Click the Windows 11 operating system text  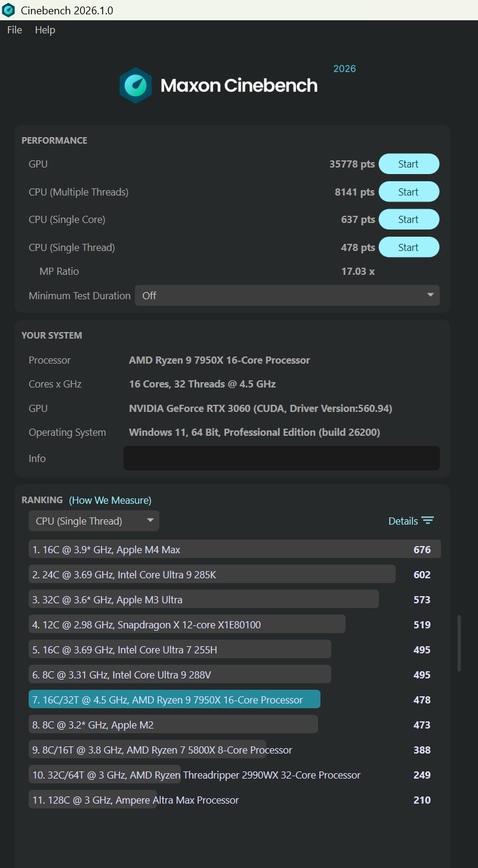[254, 432]
